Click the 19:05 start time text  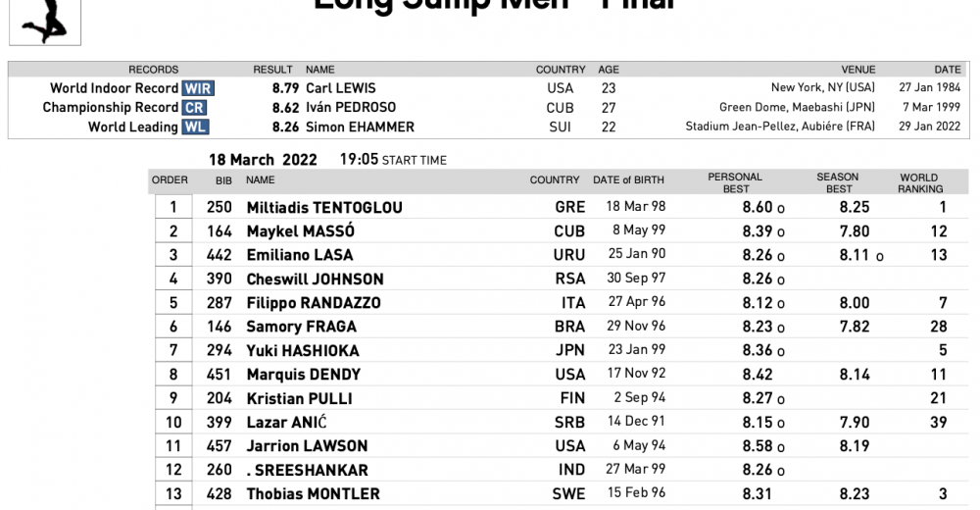pos(359,160)
